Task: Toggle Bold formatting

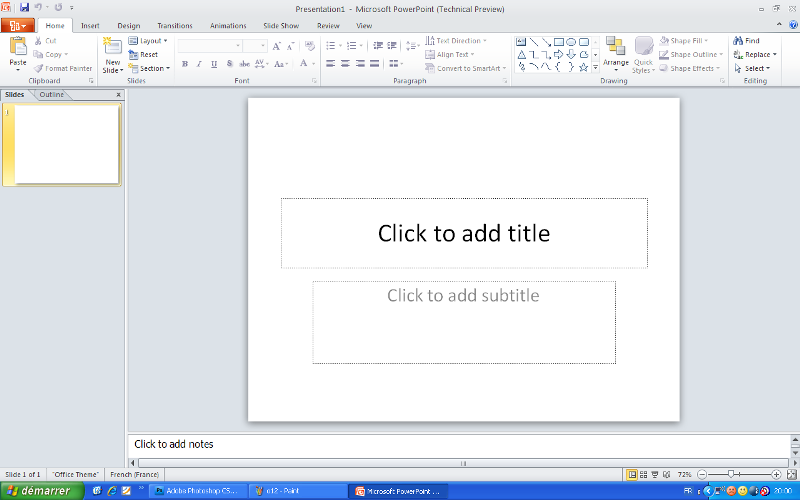Action: (185, 64)
